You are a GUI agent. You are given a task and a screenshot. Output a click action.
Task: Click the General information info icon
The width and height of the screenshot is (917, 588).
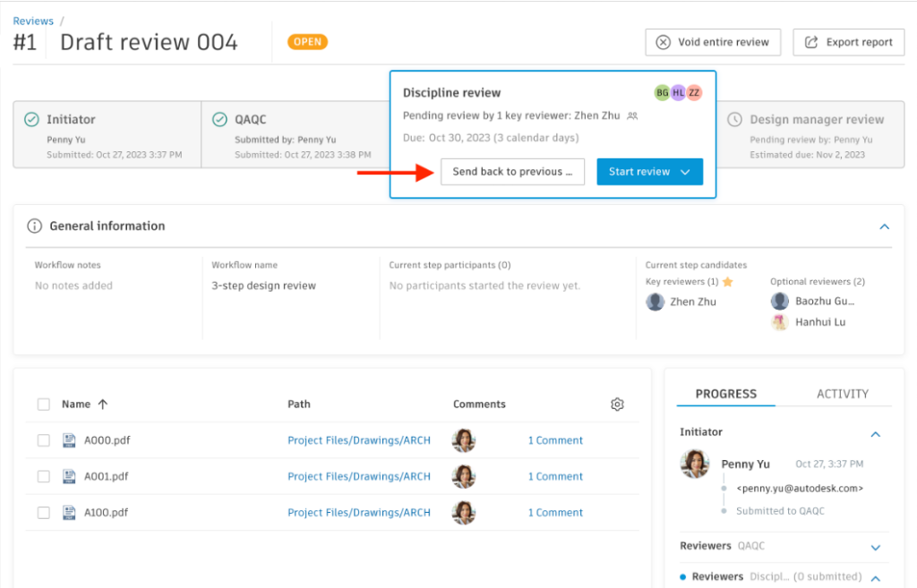(34, 226)
